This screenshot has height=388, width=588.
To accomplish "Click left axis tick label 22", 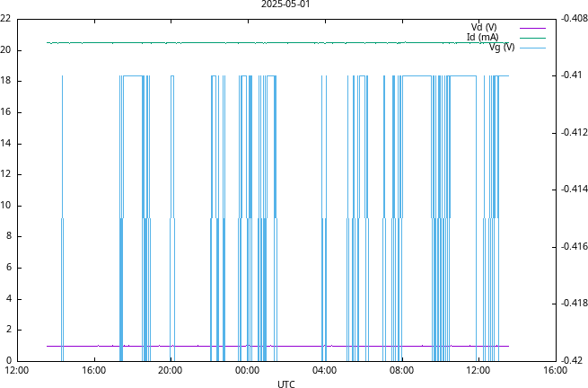I will [4, 18].
